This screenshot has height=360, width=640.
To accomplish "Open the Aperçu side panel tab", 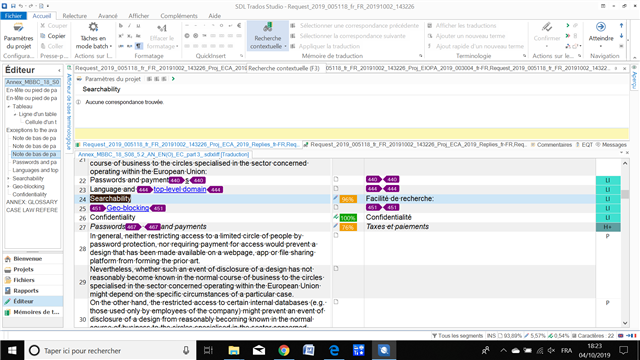I will click(634, 78).
